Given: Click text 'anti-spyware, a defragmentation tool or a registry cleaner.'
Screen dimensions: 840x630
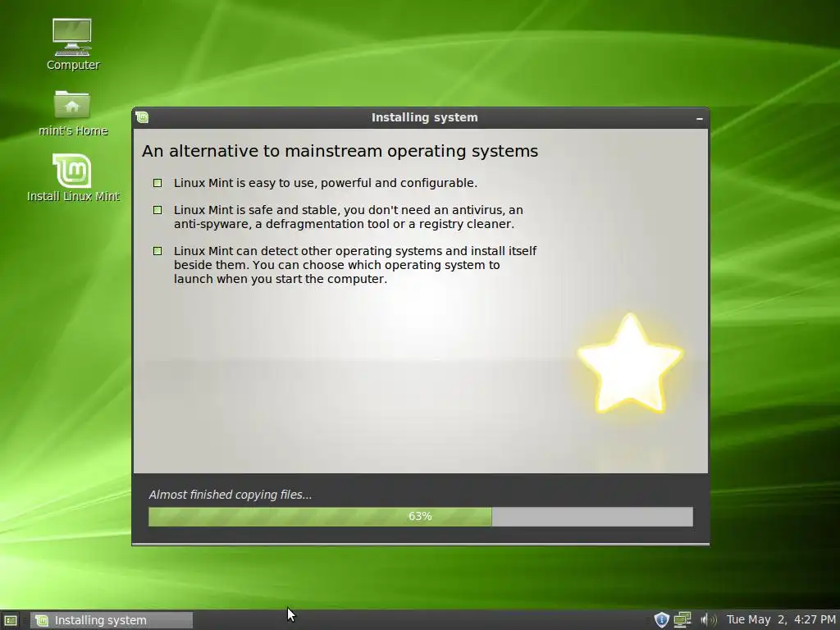Looking at the screenshot, I should click(344, 224).
